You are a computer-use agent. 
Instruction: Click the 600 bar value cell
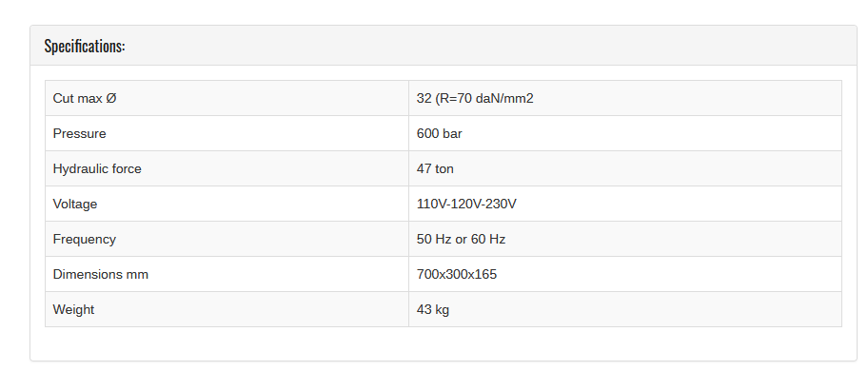[625, 133]
